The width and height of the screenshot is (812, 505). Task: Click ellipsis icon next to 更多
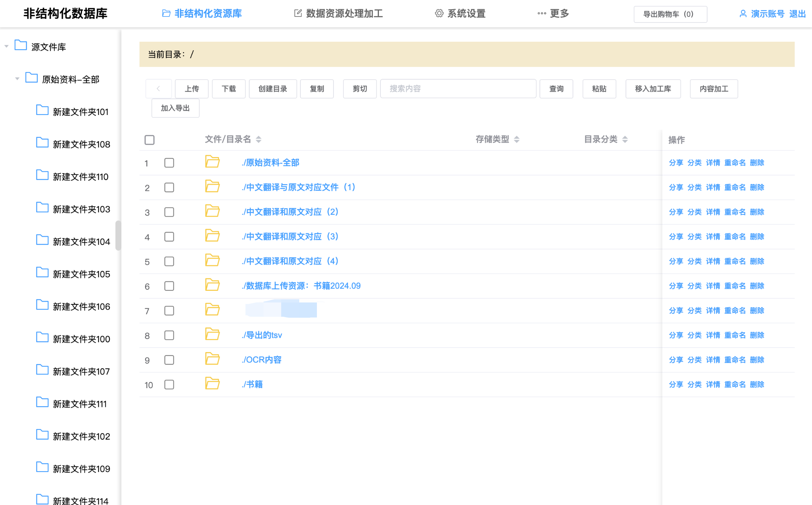coord(542,14)
